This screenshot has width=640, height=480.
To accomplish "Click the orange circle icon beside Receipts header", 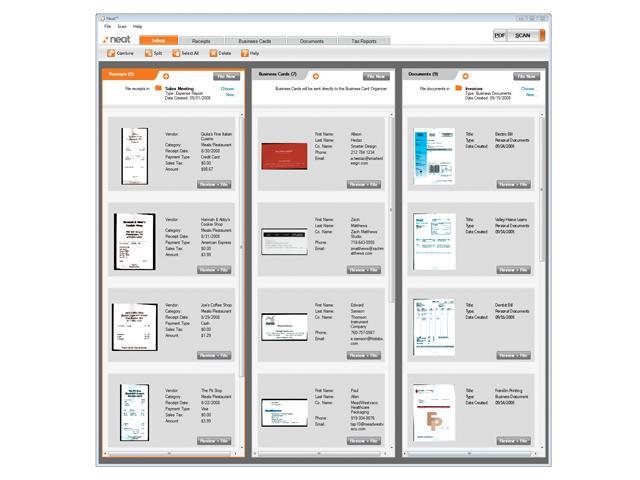I will tap(166, 75).
